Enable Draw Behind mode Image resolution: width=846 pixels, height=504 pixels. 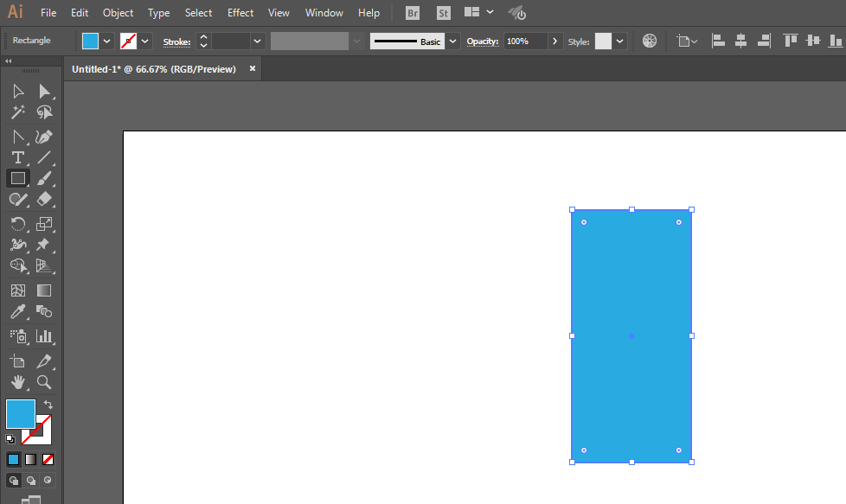31,481
